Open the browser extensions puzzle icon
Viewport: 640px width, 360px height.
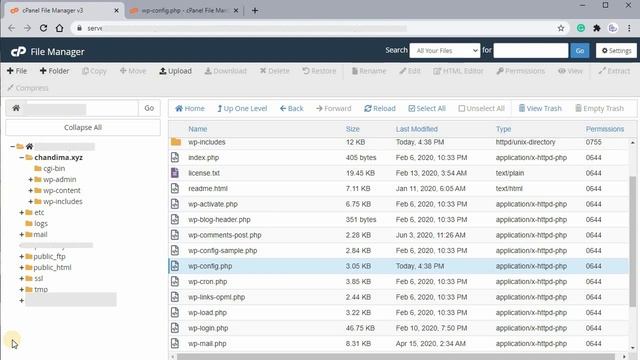(x=597, y=28)
